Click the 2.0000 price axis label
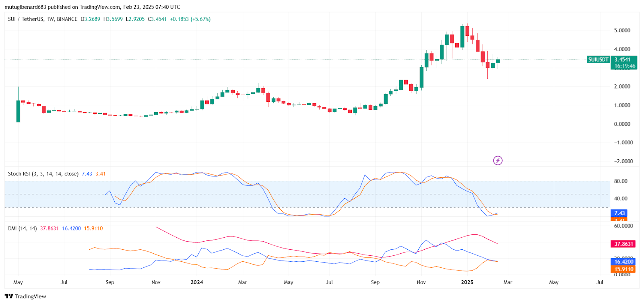644x304 pixels. [622, 86]
